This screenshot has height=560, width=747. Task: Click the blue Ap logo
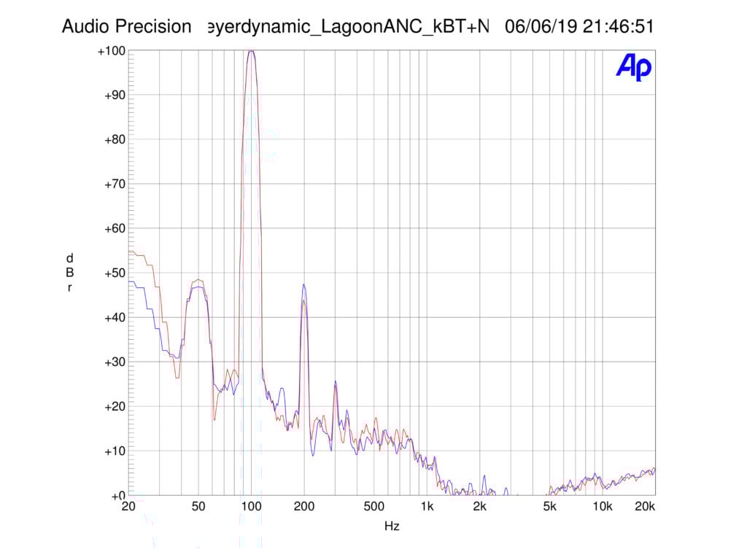[x=633, y=67]
